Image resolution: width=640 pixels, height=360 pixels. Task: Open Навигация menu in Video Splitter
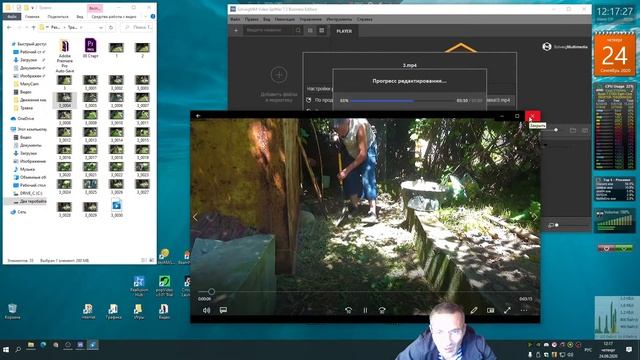click(284, 19)
